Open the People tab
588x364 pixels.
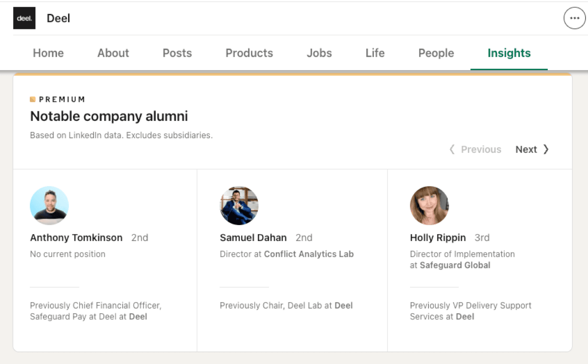(436, 53)
